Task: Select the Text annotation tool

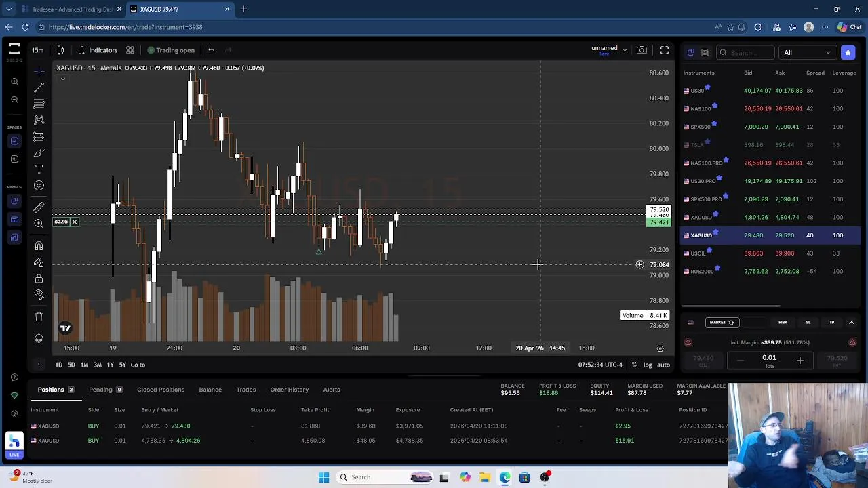Action: [x=39, y=169]
